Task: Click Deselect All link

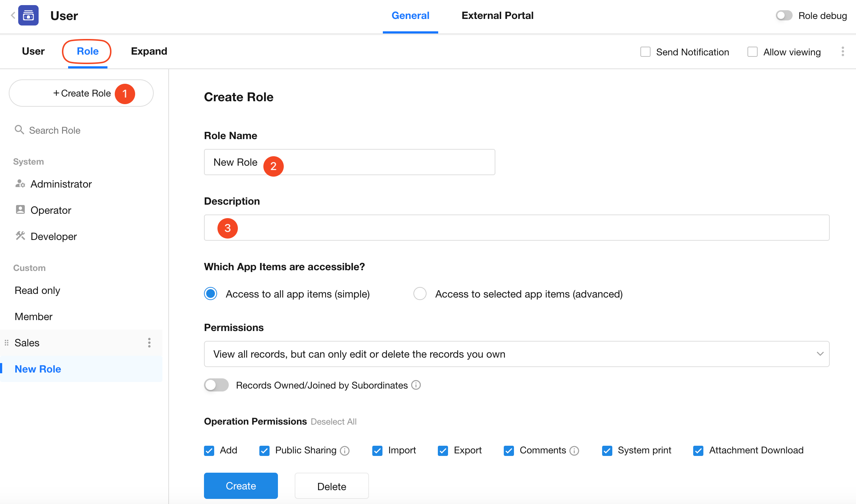Action: tap(334, 421)
